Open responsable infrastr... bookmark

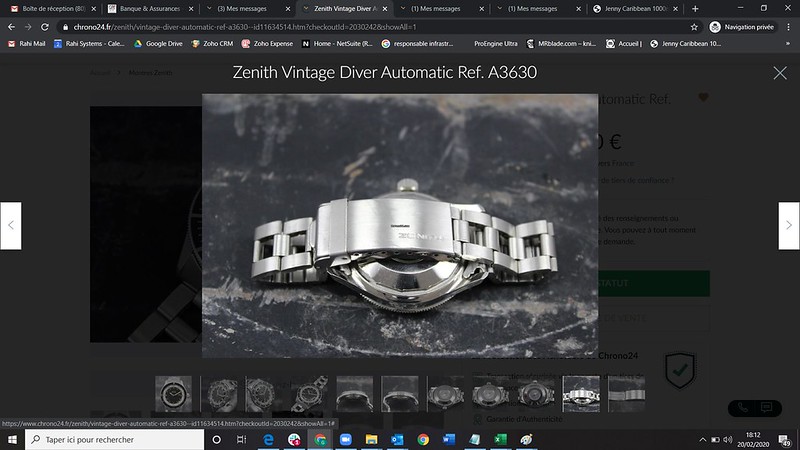(x=417, y=44)
